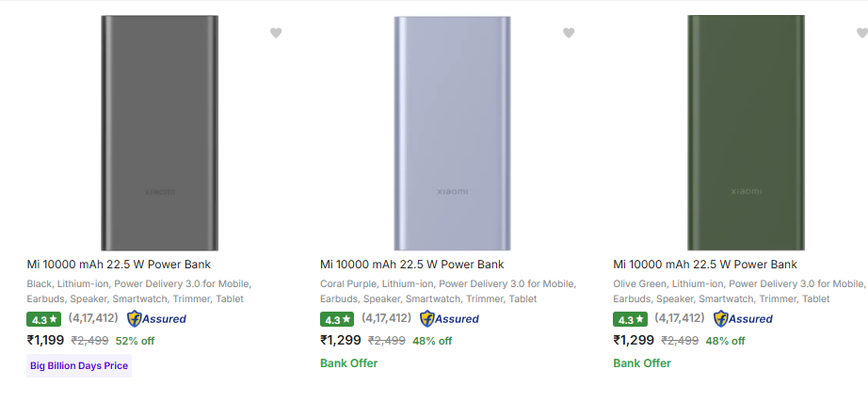Add Coral Purple power bank to wishlist
The width and height of the screenshot is (868, 402).
point(569,33)
